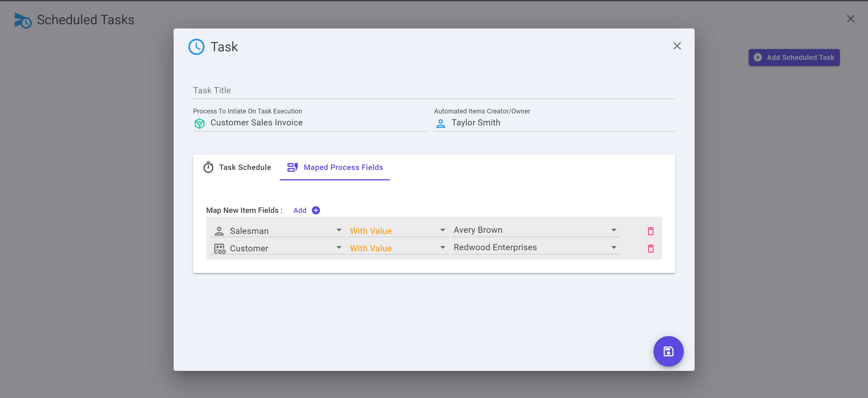Click the Automated Items Creator/Owner label
This screenshot has width=868, height=398.
[482, 111]
